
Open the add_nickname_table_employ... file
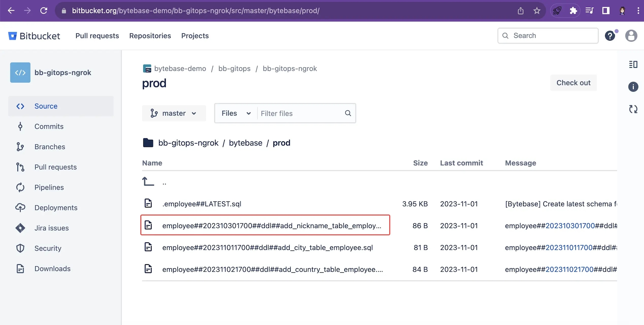272,226
